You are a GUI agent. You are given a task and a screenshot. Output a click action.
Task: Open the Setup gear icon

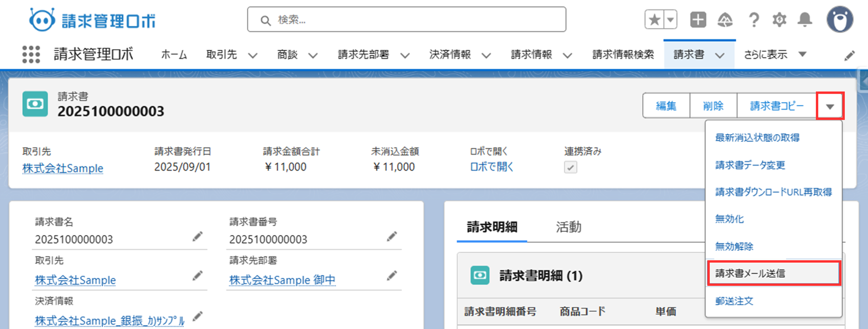click(779, 20)
